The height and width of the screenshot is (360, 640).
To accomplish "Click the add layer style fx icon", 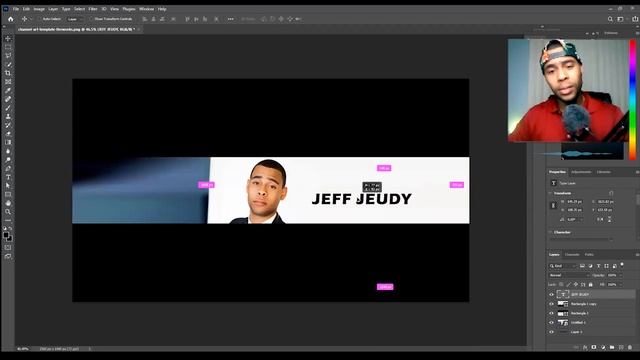I will [585, 347].
